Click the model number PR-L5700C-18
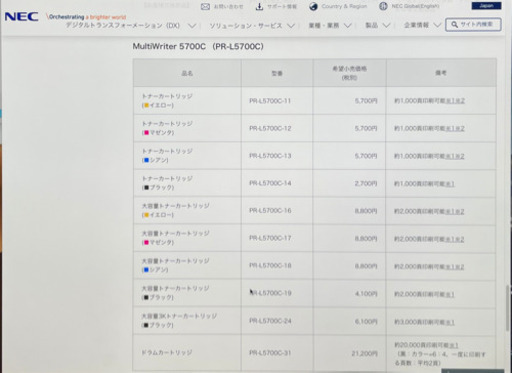512x373 pixels. coord(270,265)
